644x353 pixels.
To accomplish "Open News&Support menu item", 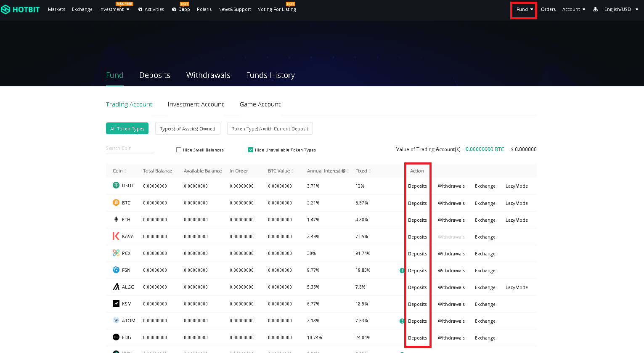I will coord(235,9).
